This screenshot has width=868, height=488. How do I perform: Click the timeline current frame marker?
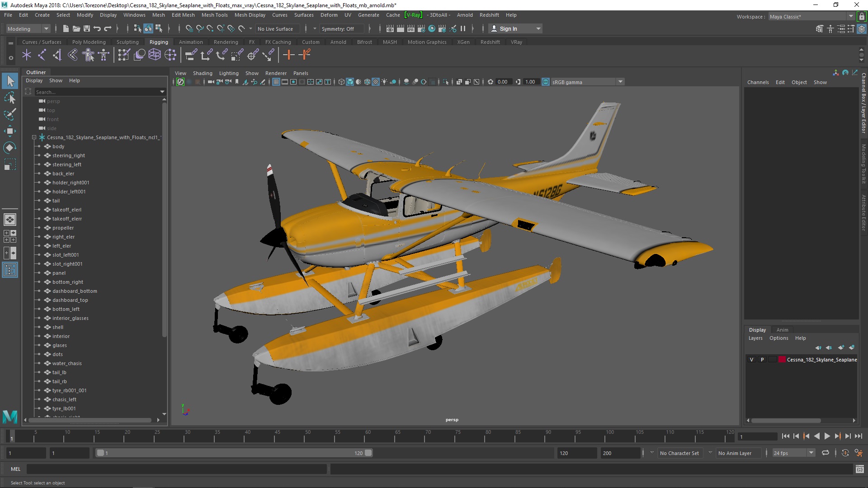tap(12, 436)
